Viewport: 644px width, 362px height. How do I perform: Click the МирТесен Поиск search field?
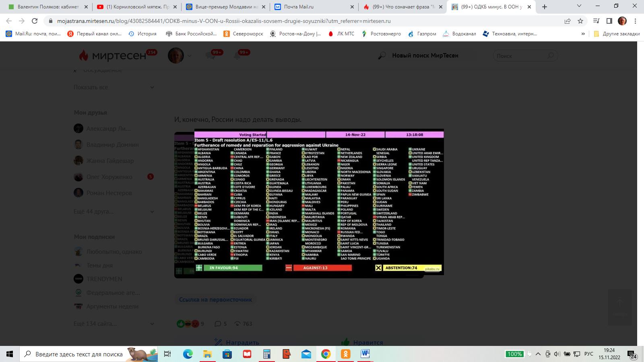coord(525,56)
